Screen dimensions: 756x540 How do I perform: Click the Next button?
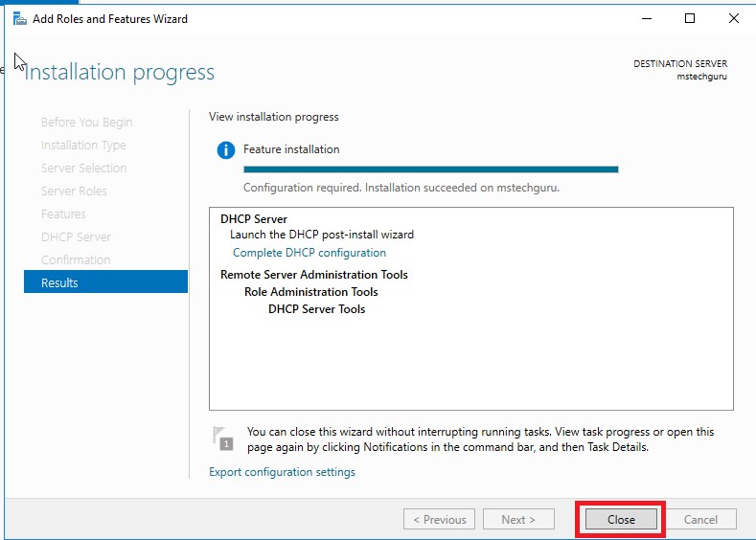tap(518, 519)
